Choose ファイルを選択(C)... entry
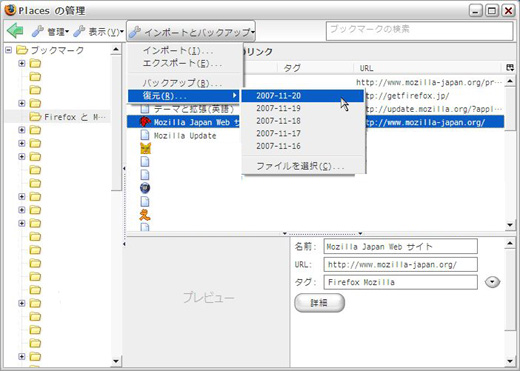Screen dimensions: 520x371 coord(302,166)
